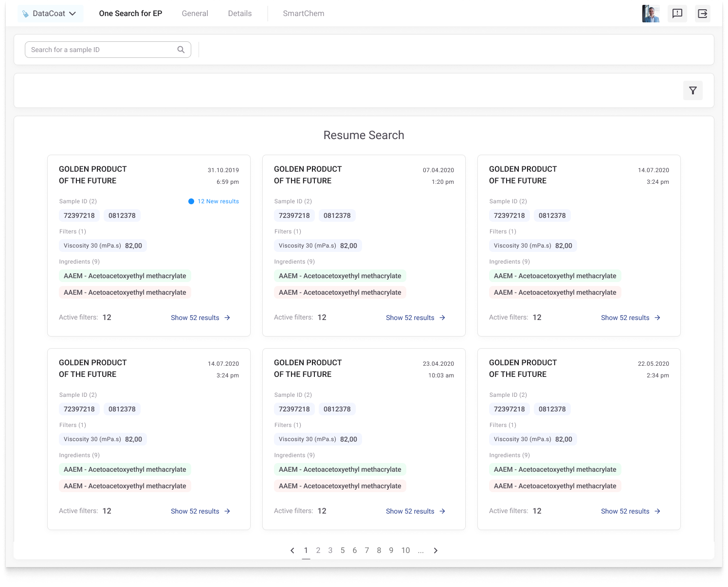Click the search magnifier icon

[x=181, y=50]
